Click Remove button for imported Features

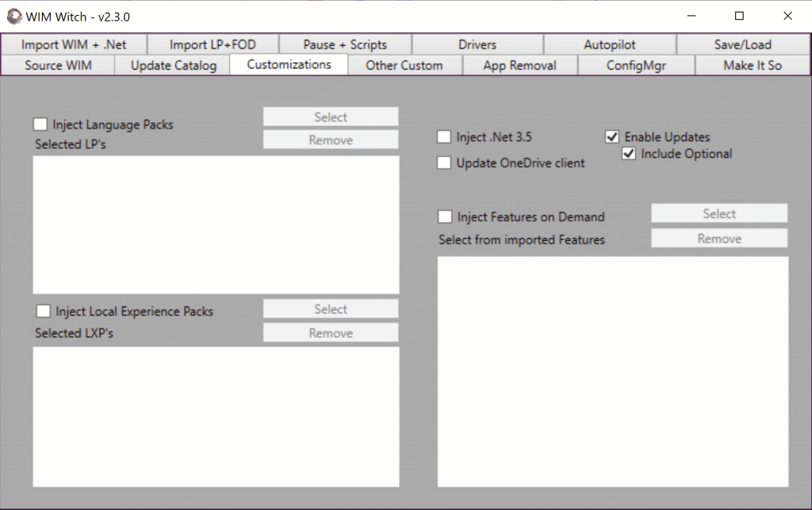point(719,238)
